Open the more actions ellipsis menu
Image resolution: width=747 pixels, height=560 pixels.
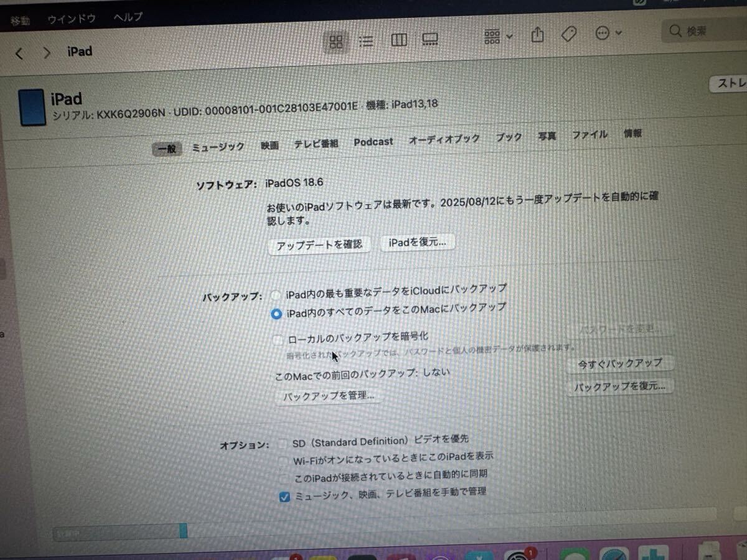608,33
